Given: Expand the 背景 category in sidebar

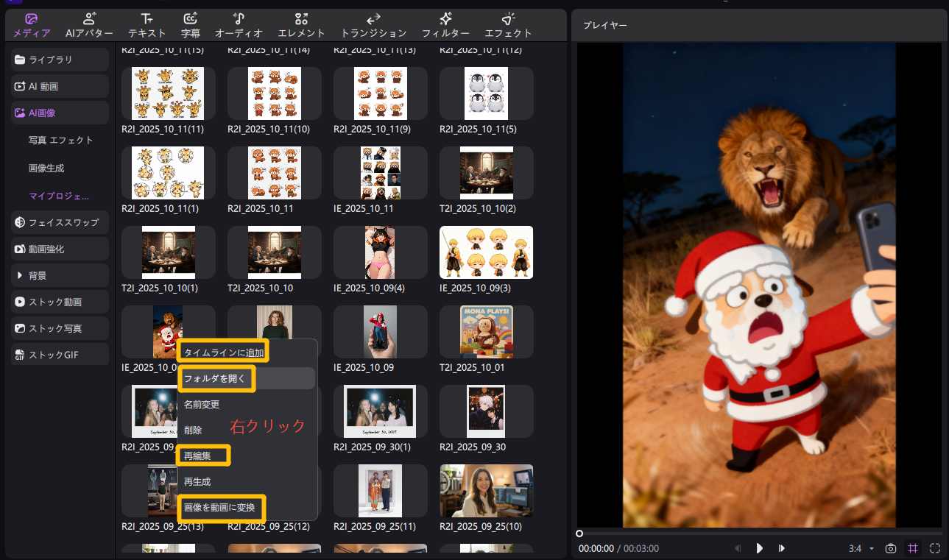Looking at the screenshot, I should [60, 275].
